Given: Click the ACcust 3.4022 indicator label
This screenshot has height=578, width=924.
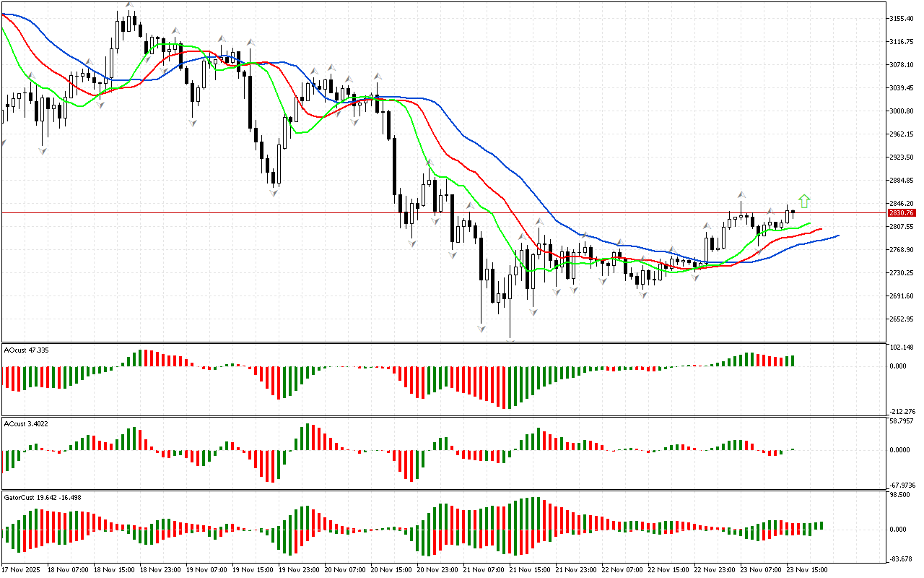Looking at the screenshot, I should pyautogui.click(x=27, y=423).
